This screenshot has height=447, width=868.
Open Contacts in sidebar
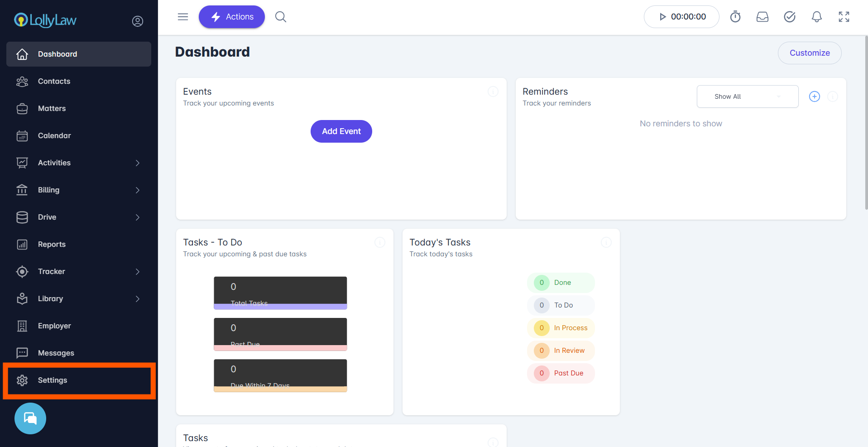click(x=79, y=81)
